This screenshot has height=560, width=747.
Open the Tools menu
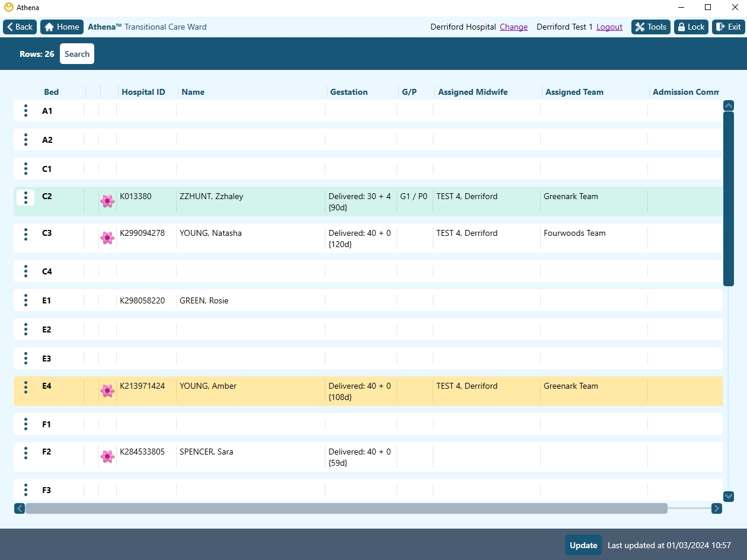point(651,27)
